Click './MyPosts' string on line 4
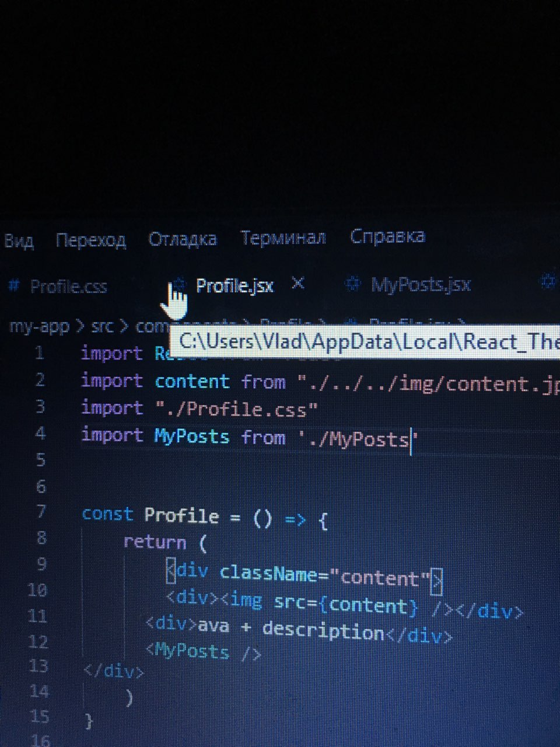The image size is (560, 747). click(358, 439)
